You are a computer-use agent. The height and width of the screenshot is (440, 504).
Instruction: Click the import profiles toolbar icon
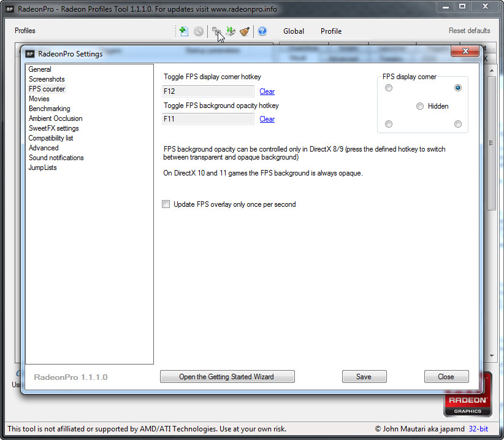point(231,31)
